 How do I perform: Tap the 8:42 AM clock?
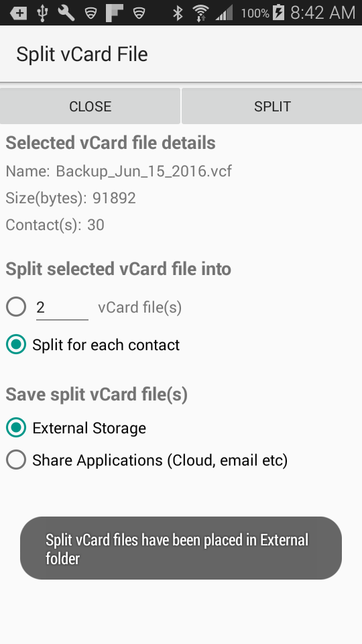tap(322, 13)
